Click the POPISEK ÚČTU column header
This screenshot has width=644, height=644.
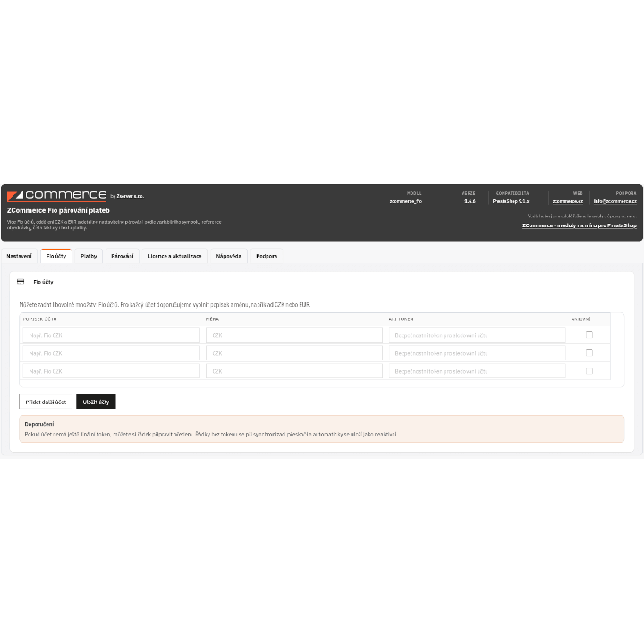pyautogui.click(x=40, y=319)
